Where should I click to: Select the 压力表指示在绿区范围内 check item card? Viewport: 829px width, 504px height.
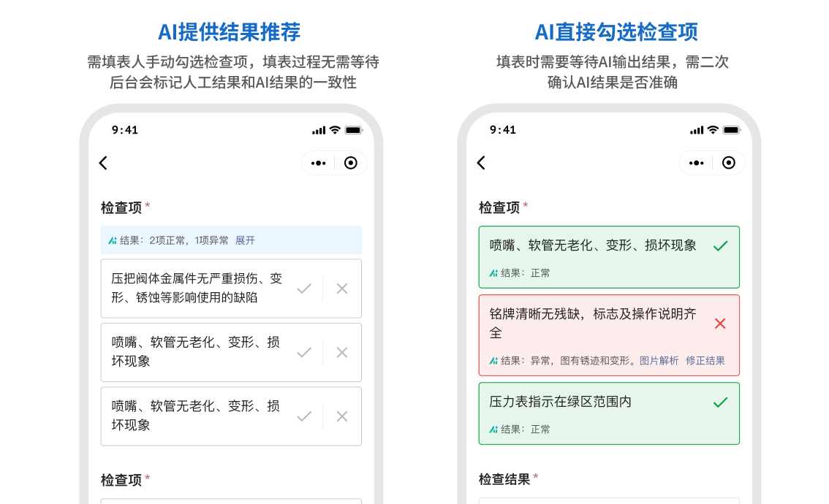click(585, 413)
